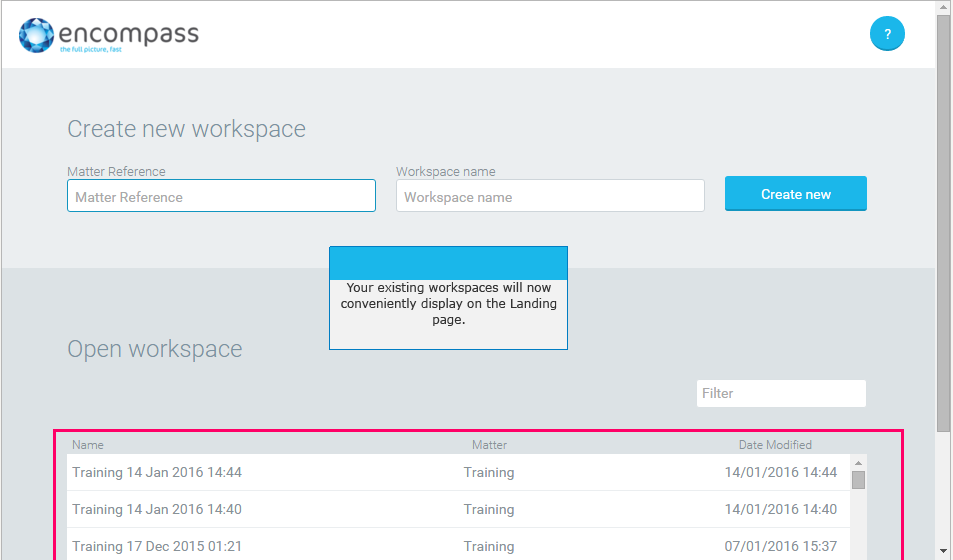Click Matter cell in the 14:40 row

[x=489, y=510]
